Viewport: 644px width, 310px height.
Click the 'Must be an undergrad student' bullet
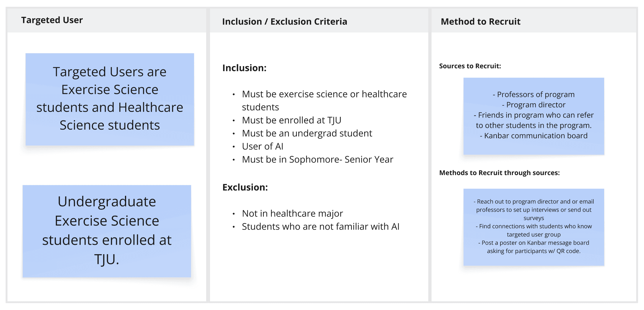point(307,133)
